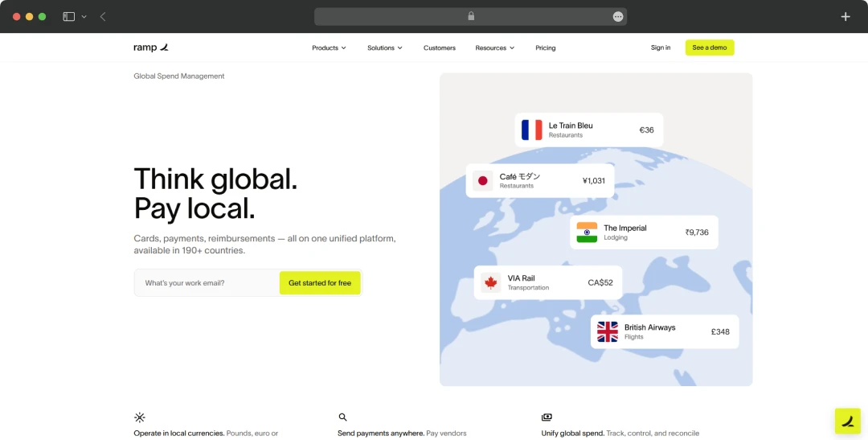Open the address bar more options icon

click(x=618, y=17)
